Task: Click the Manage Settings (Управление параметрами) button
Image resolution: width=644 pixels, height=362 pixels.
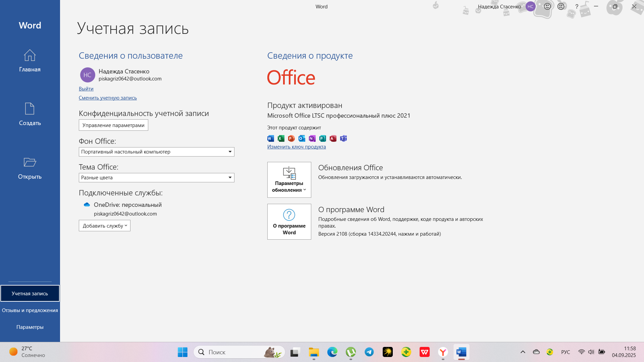Action: (x=113, y=125)
